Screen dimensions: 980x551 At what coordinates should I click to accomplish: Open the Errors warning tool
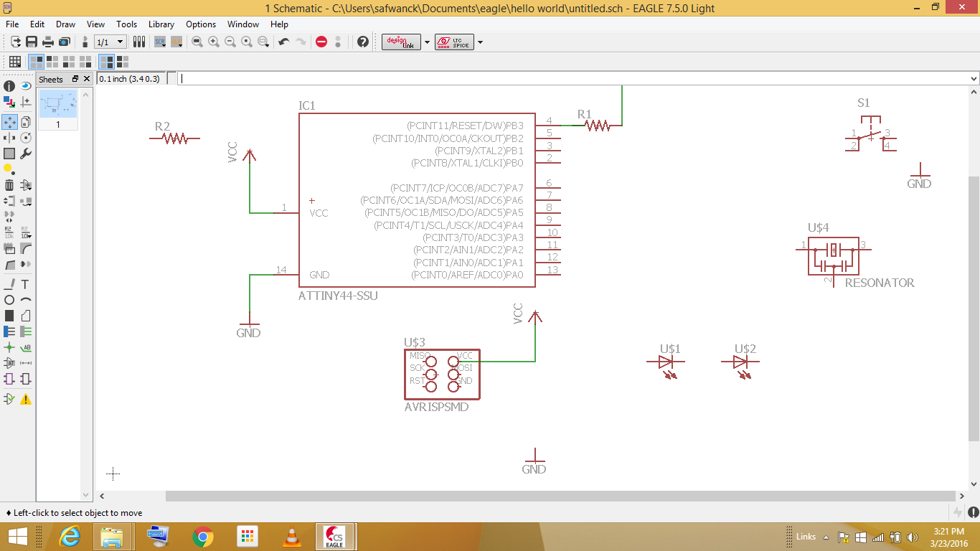point(26,399)
